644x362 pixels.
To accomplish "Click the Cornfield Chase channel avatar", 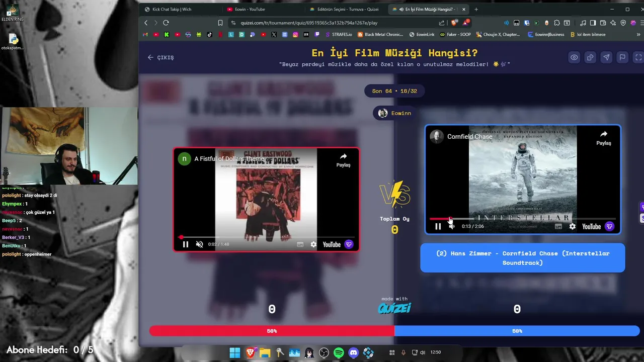I will [x=436, y=137].
